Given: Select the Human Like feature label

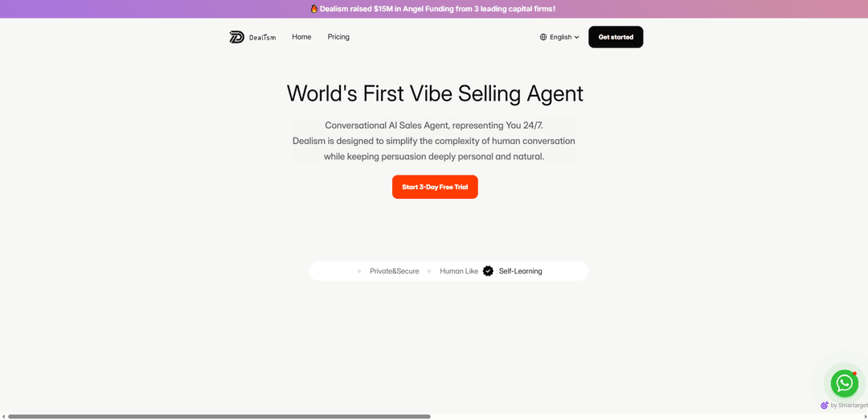Looking at the screenshot, I should (459, 271).
